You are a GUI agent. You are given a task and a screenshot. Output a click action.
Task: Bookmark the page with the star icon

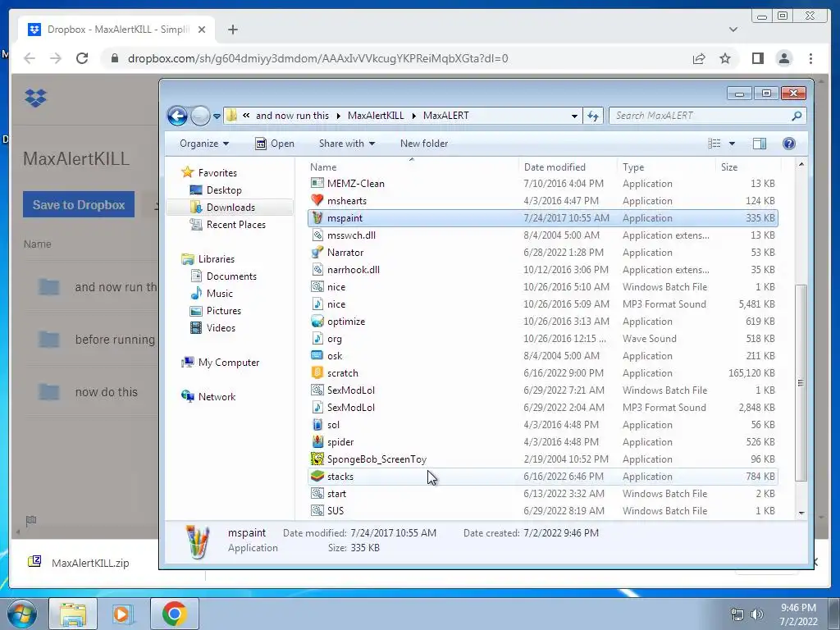(x=725, y=58)
